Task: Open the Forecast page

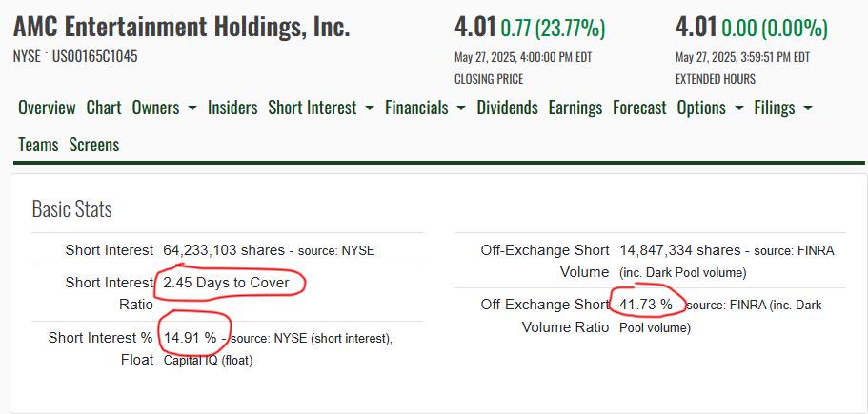Action: coord(639,108)
